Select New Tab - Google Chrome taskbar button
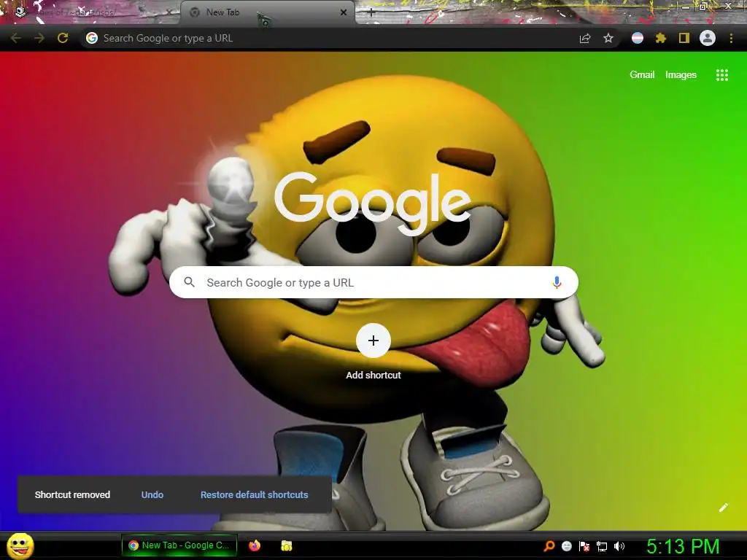This screenshot has height=560, width=747. 179,545
